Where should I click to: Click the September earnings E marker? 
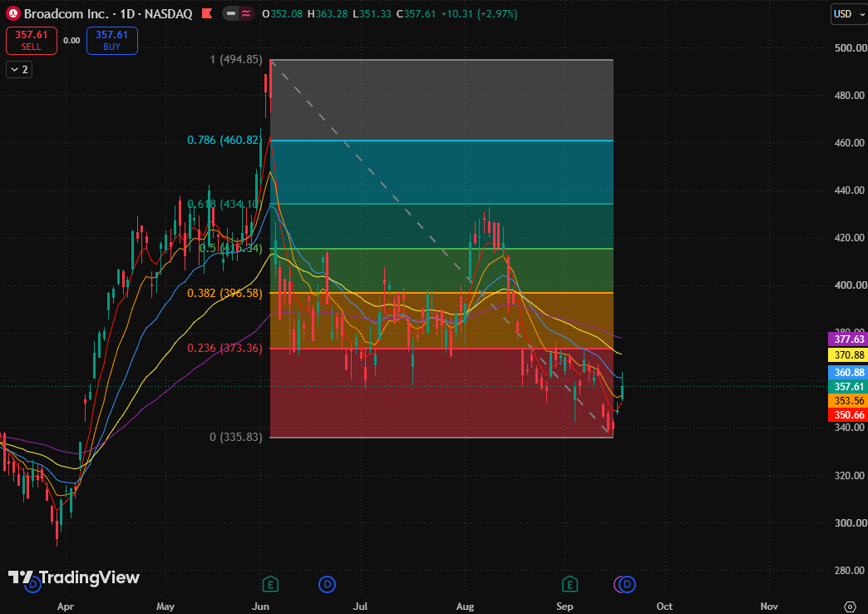click(570, 584)
